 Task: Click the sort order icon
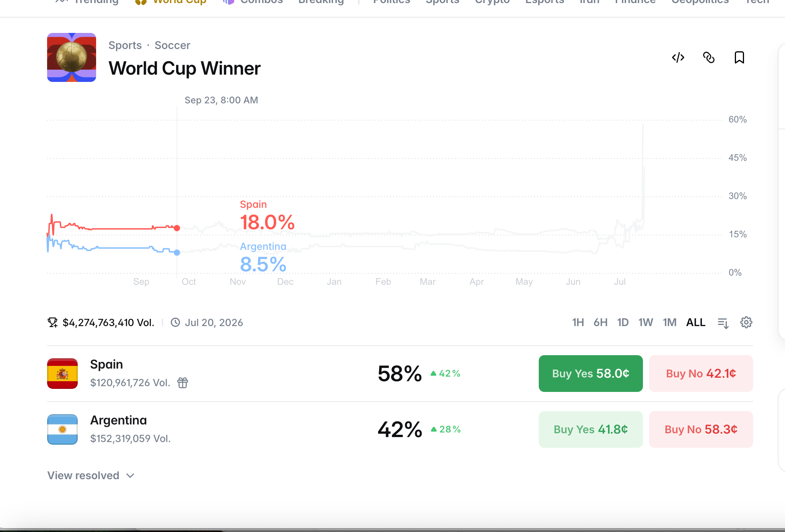723,323
